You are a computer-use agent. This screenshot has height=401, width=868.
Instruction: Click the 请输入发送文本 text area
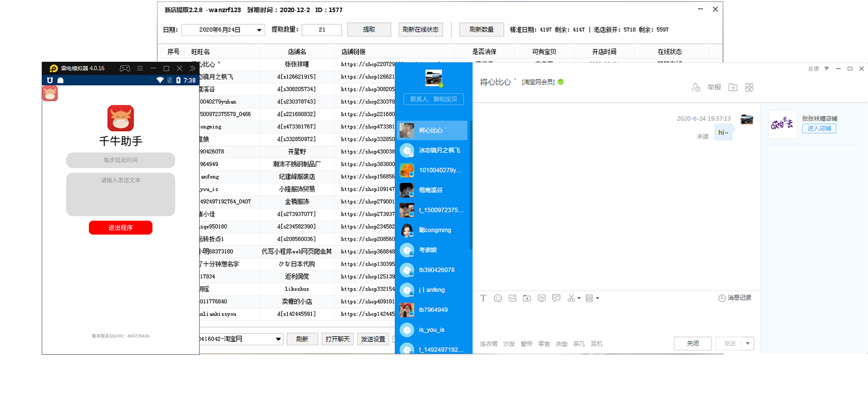121,195
